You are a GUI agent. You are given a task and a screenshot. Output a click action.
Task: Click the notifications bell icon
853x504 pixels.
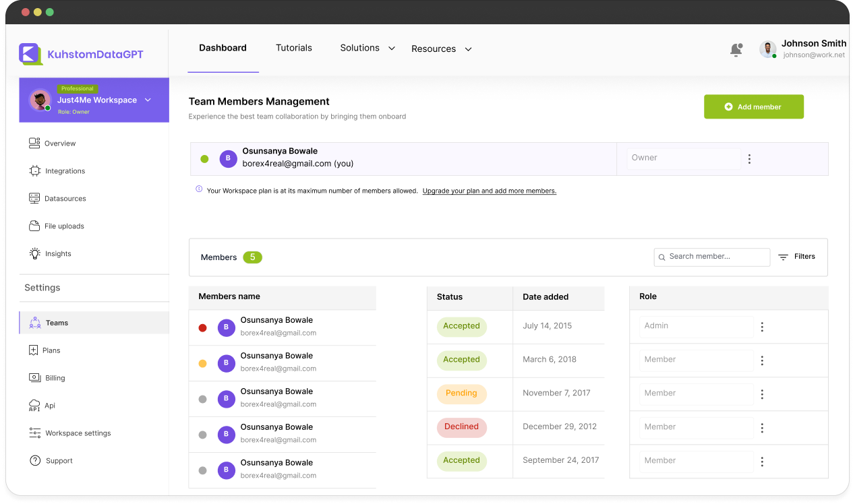click(736, 49)
